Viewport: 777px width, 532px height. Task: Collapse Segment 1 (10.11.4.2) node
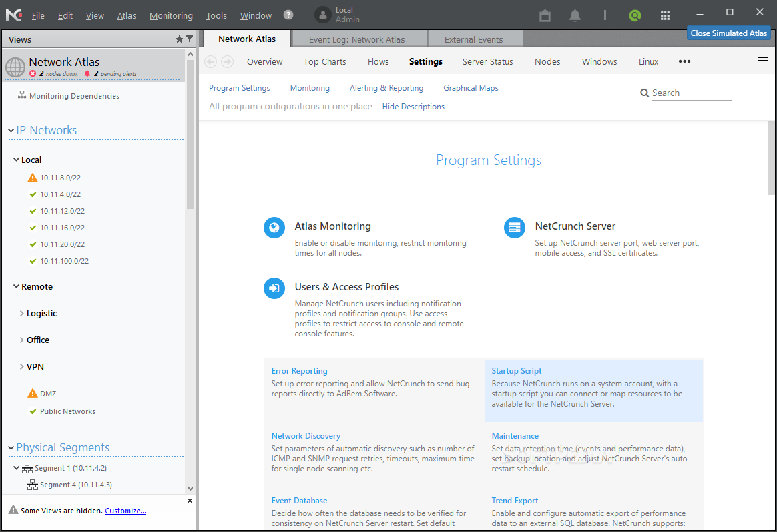point(16,468)
